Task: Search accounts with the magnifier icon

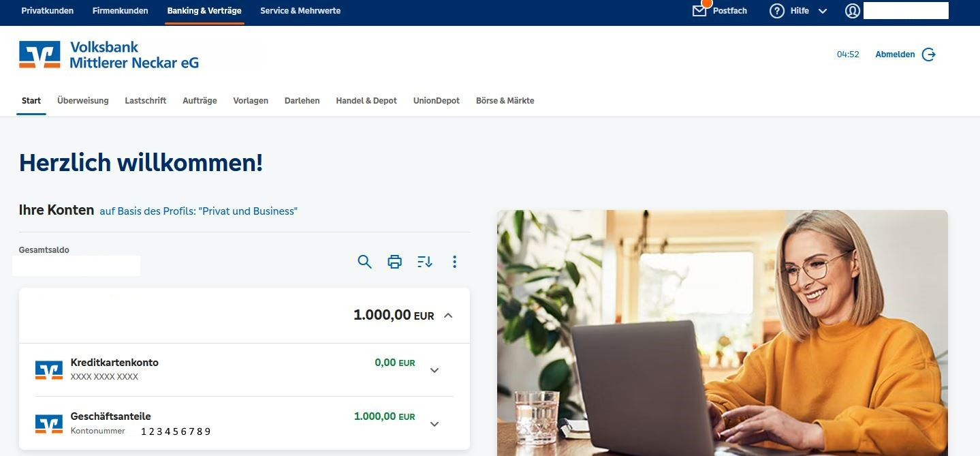Action: tap(364, 262)
